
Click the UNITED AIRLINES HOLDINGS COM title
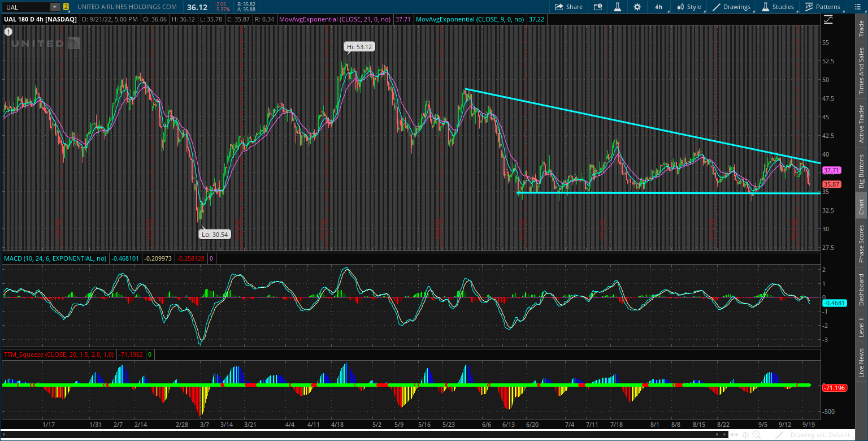(x=127, y=7)
